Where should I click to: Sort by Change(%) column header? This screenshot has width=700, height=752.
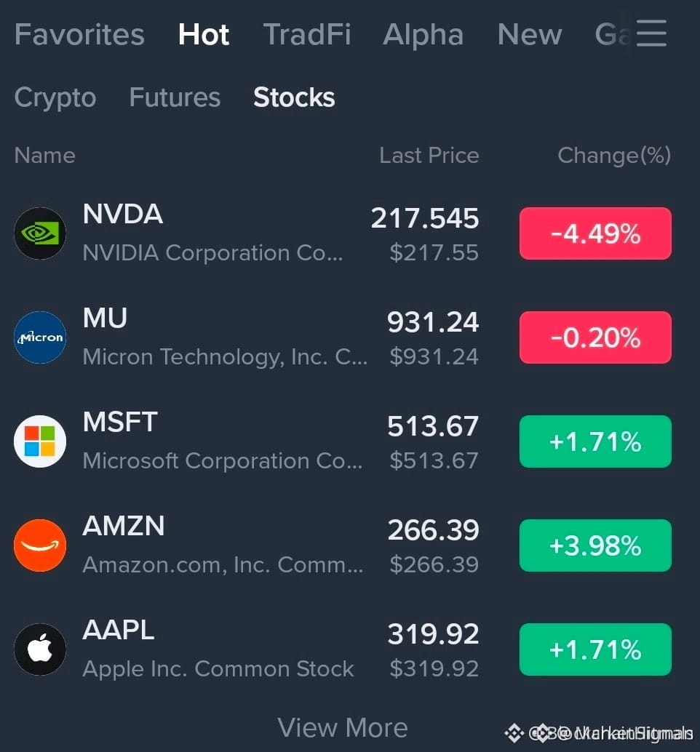pos(614,156)
